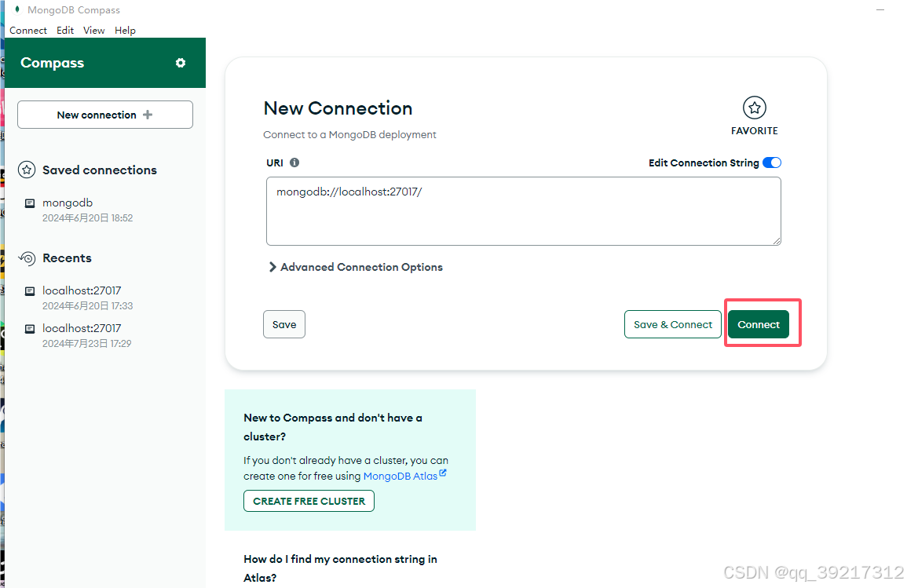Image resolution: width=907 pixels, height=588 pixels.
Task: Open the Connect menu
Action: pos(27,30)
